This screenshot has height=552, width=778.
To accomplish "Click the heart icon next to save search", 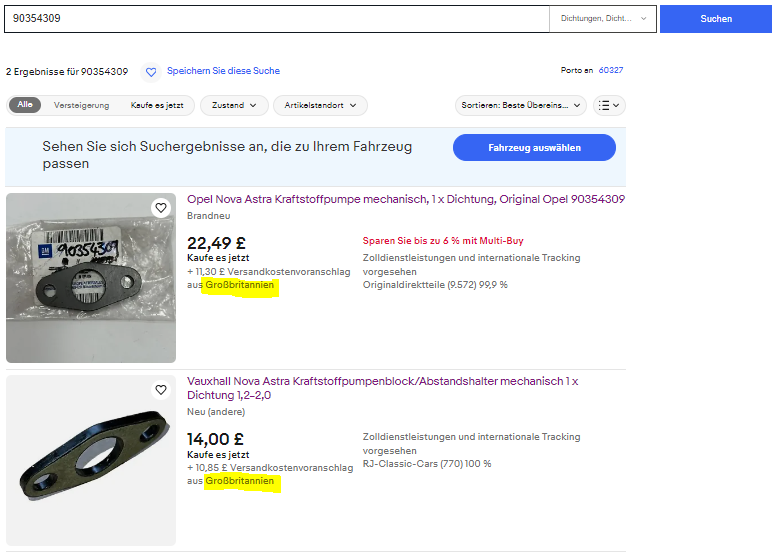I will click(x=151, y=72).
